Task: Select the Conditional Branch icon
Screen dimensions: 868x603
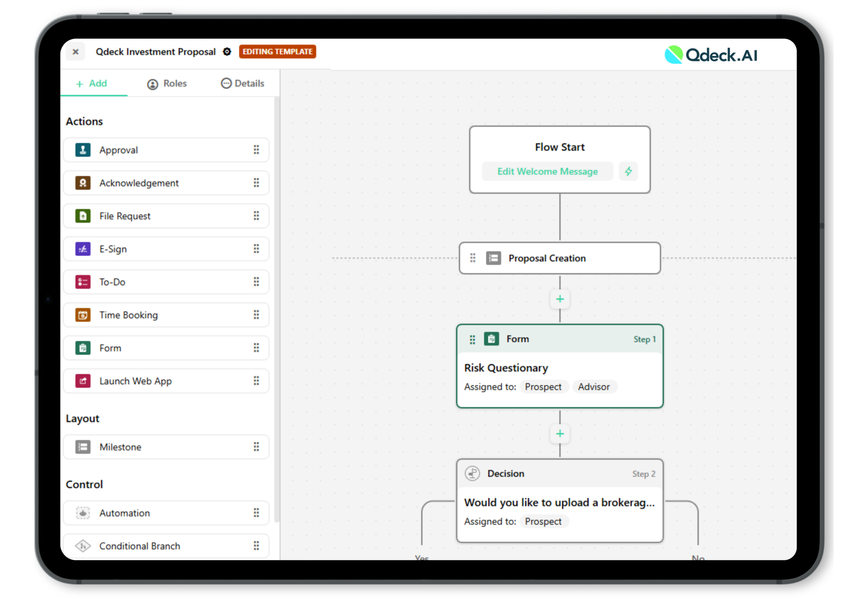Action: point(83,546)
